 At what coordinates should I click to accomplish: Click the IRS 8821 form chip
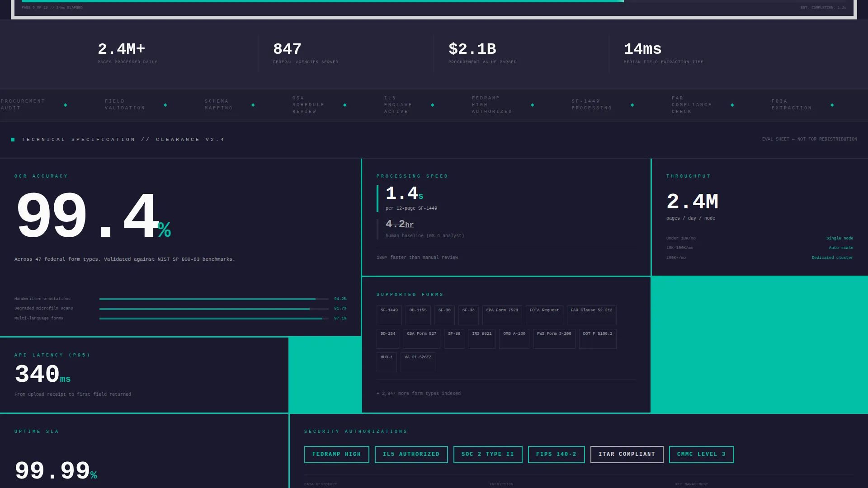point(481,338)
